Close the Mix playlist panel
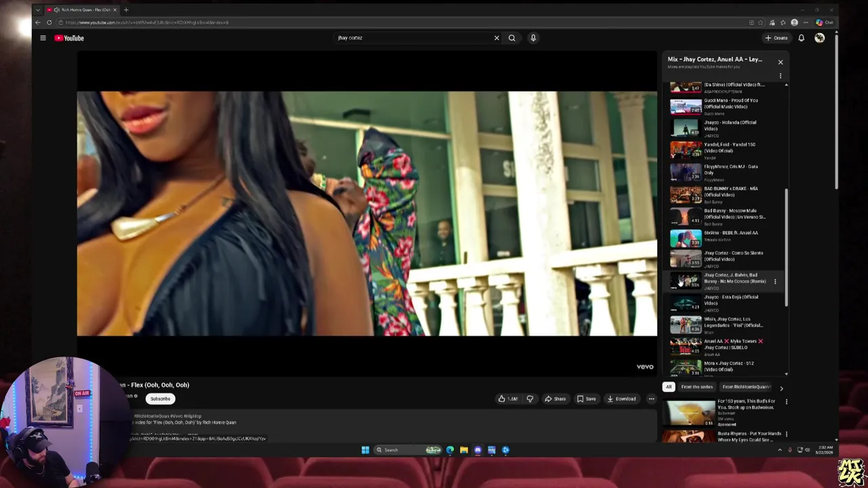 [x=780, y=62]
